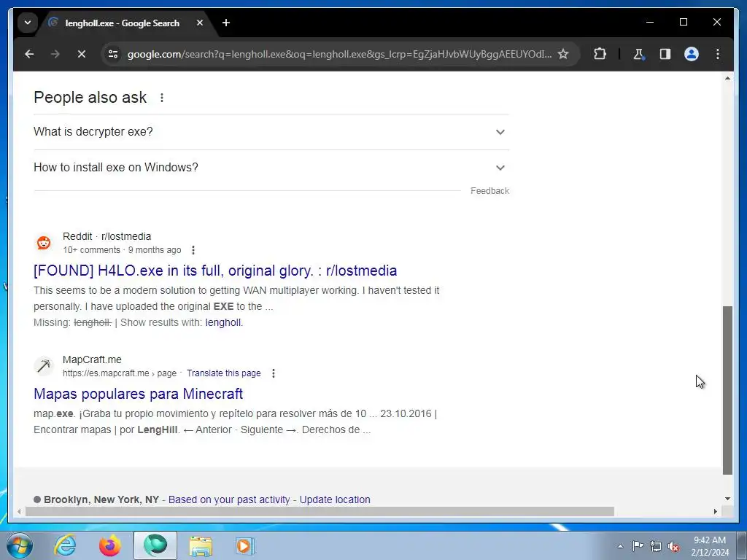Expand the 'How to install exe on Windows?' question

[x=271, y=168]
